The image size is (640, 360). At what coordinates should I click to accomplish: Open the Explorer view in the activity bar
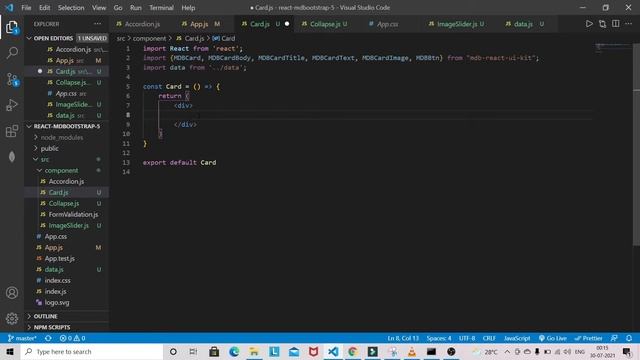[x=12, y=28]
